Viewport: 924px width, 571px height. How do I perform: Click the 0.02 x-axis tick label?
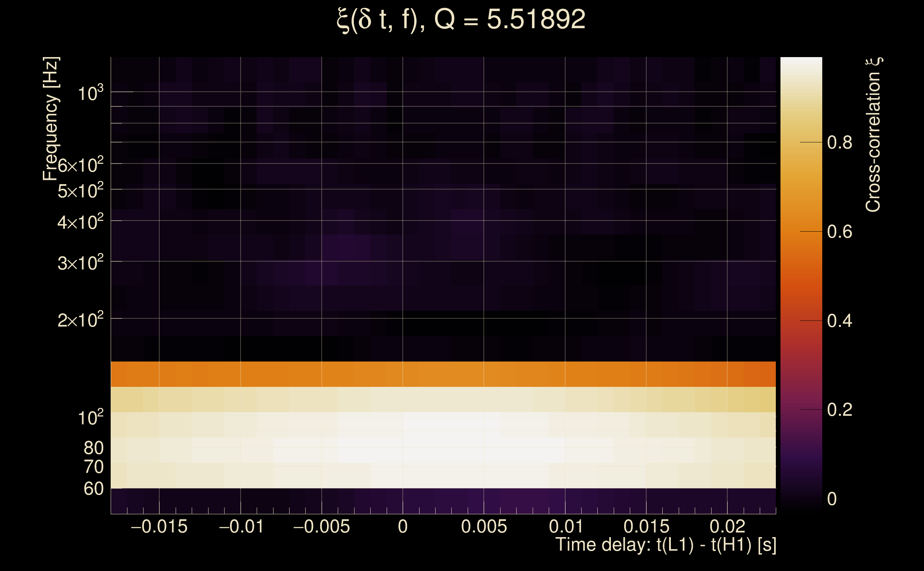pos(727,527)
